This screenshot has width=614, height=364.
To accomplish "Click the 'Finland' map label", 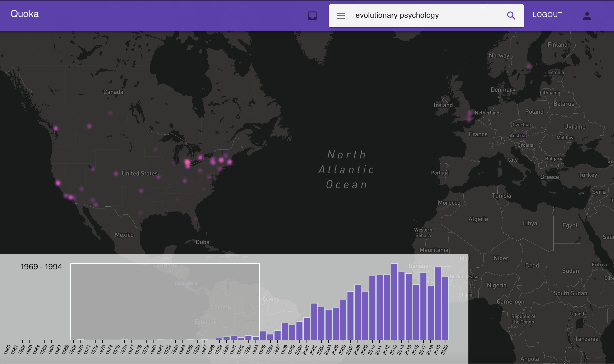I will 557,44.
